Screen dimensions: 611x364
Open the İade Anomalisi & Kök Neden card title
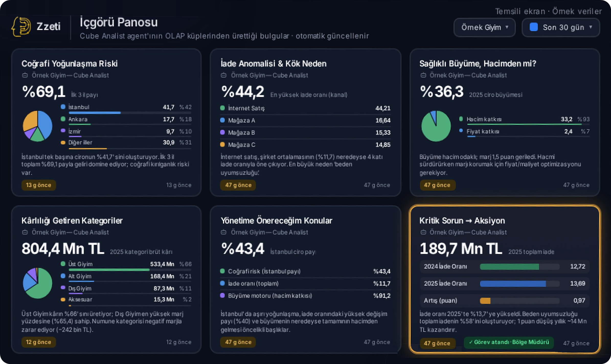tap(274, 64)
